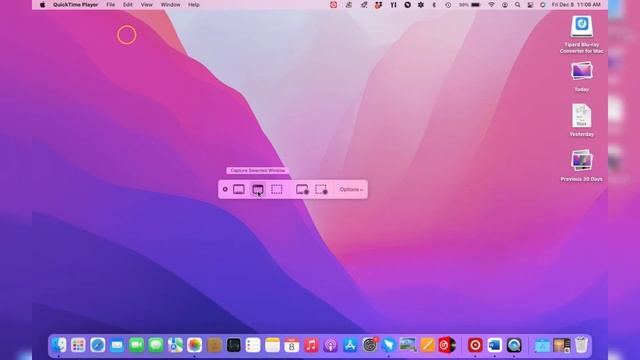Open Siri from the menu bar
640x360 pixels.
[x=542, y=5]
